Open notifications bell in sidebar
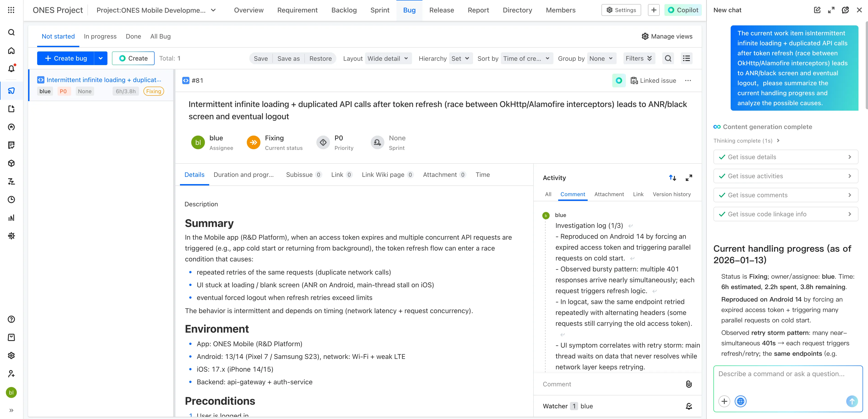868x419 pixels. click(11, 69)
